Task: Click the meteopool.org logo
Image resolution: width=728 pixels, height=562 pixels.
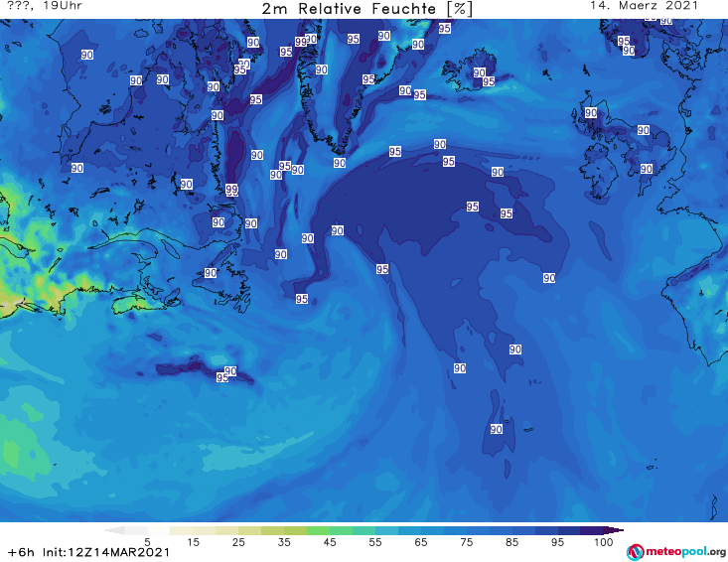Action: [676, 552]
